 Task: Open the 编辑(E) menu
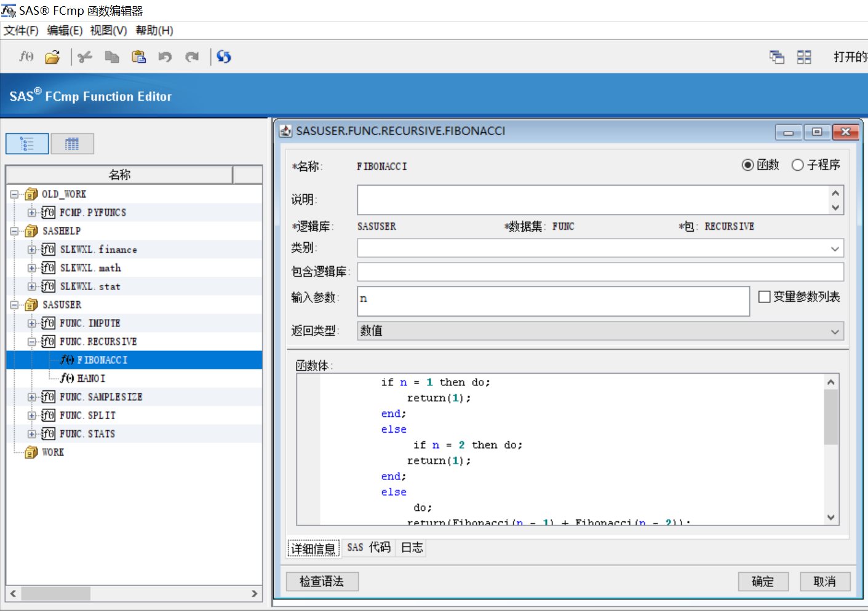[65, 31]
